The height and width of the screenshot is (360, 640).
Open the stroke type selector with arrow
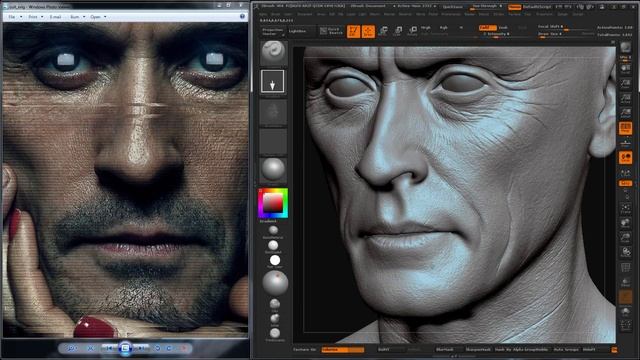273,81
